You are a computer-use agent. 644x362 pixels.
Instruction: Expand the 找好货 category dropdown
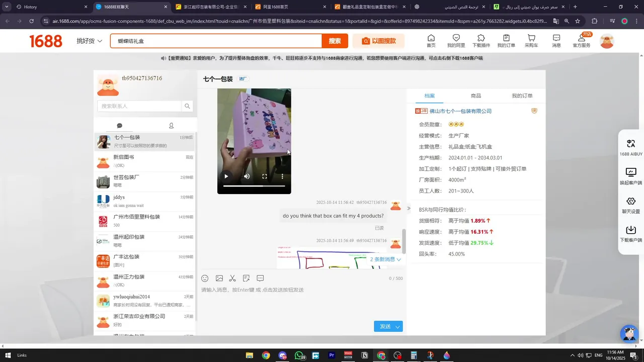click(90, 41)
